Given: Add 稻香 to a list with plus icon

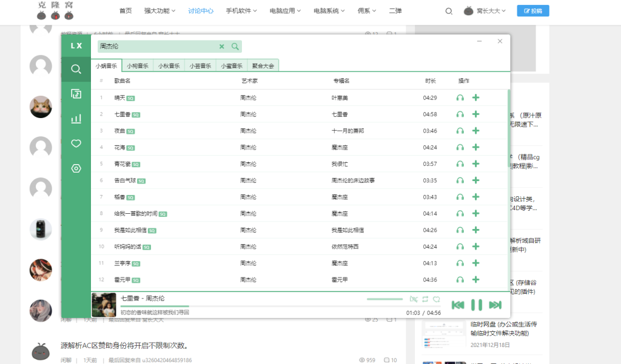Looking at the screenshot, I should coord(475,197).
